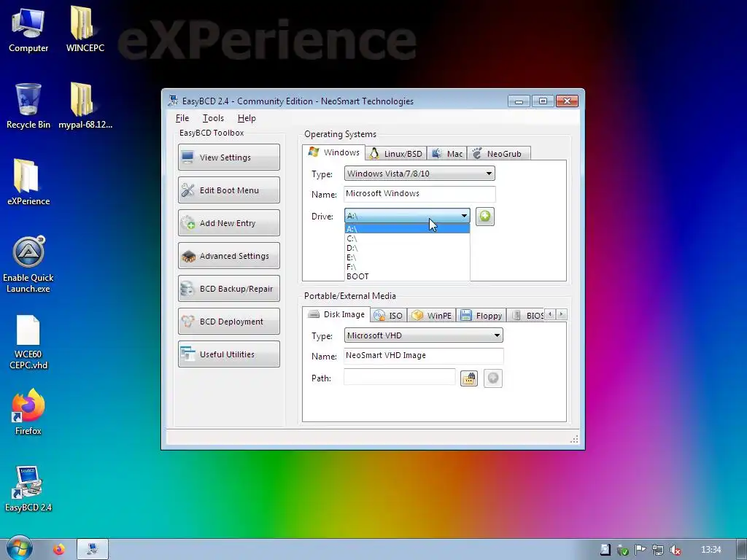Choose E:\ from the drive list
This screenshot has width=747, height=560.
[407, 257]
